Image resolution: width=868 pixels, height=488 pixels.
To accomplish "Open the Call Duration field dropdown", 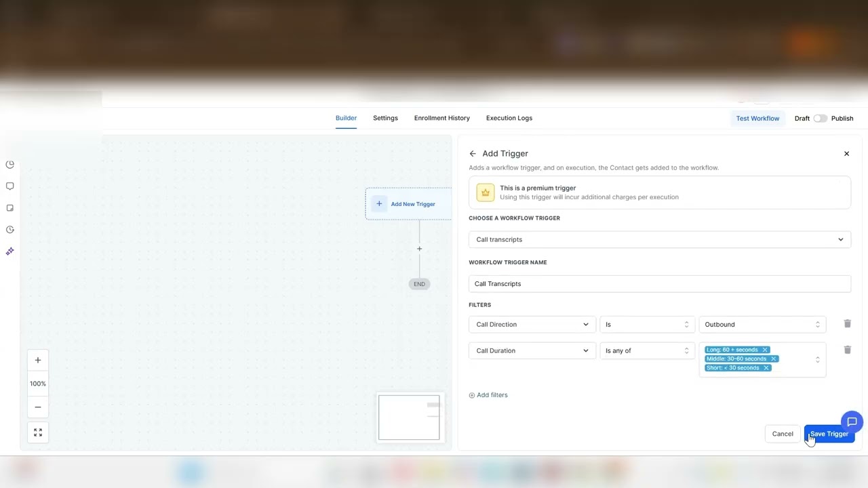I will click(532, 350).
